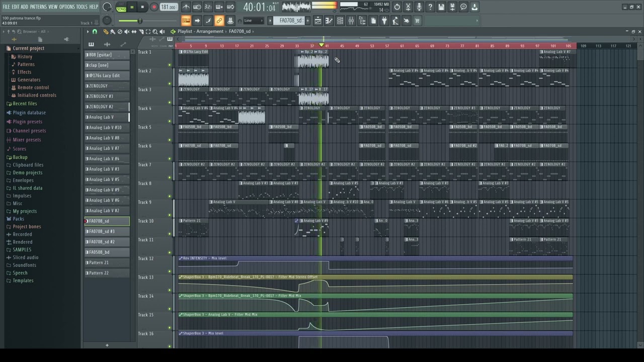Open the content library shopping cart icon

click(x=417, y=21)
